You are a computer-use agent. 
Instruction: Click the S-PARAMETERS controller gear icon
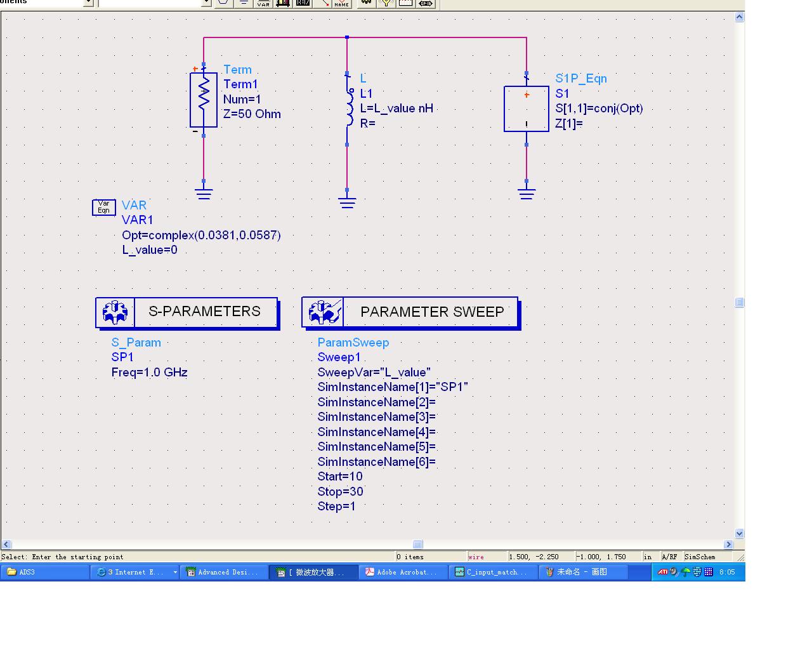[x=115, y=312]
